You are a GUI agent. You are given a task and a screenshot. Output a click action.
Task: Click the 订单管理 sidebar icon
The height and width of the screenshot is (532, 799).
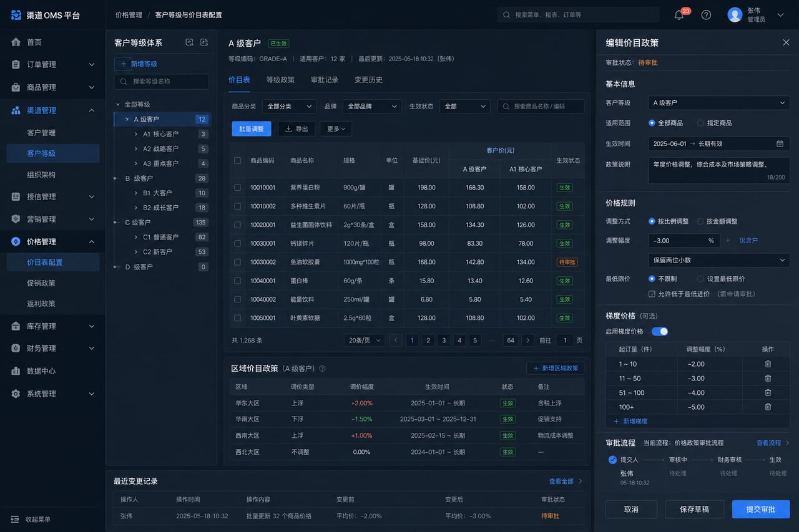16,64
